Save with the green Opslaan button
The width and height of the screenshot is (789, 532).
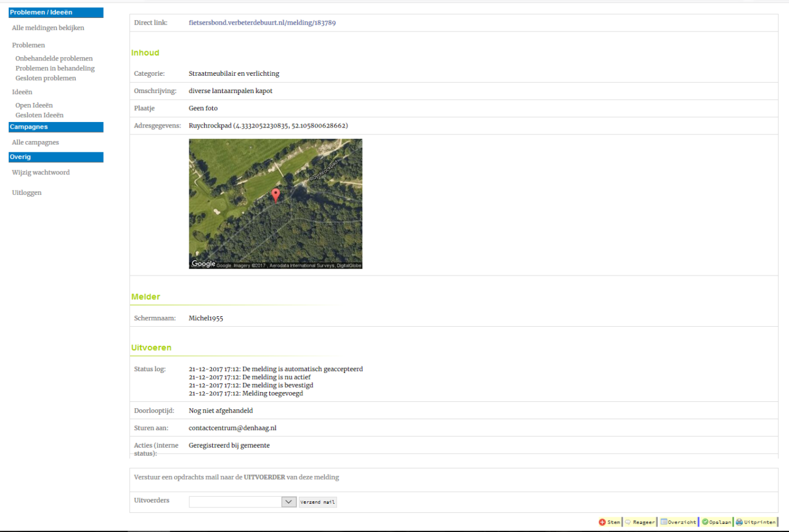tap(716, 522)
